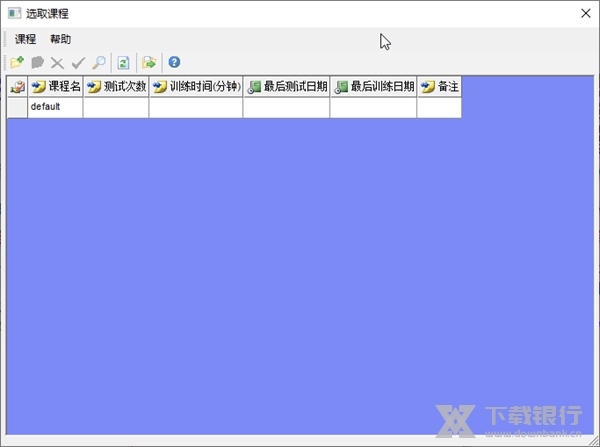Close the 选取课程 window
600x447 pixels.
(x=584, y=13)
